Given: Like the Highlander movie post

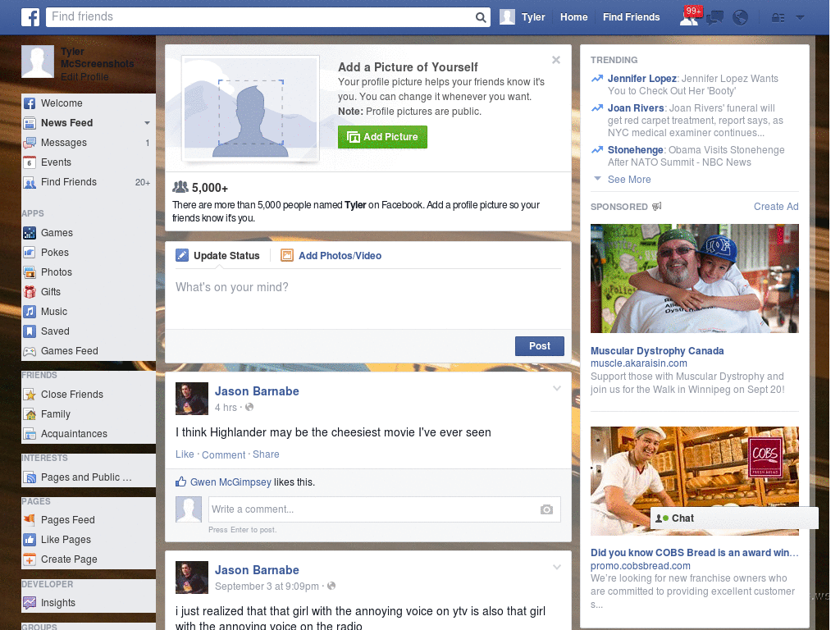Looking at the screenshot, I should [185, 454].
